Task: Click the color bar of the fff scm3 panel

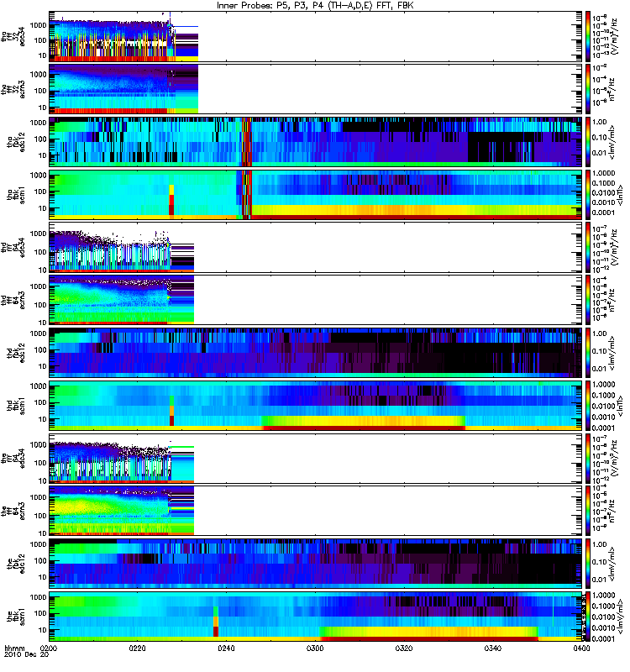Action: [x=587, y=512]
